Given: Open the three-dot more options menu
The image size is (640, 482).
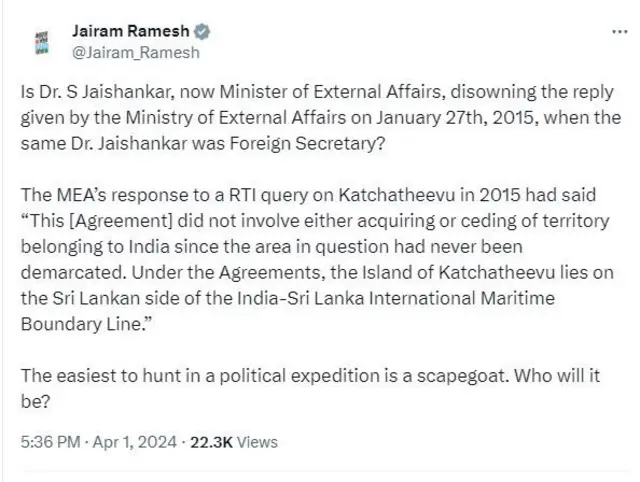Looking at the screenshot, I should click(x=620, y=32).
